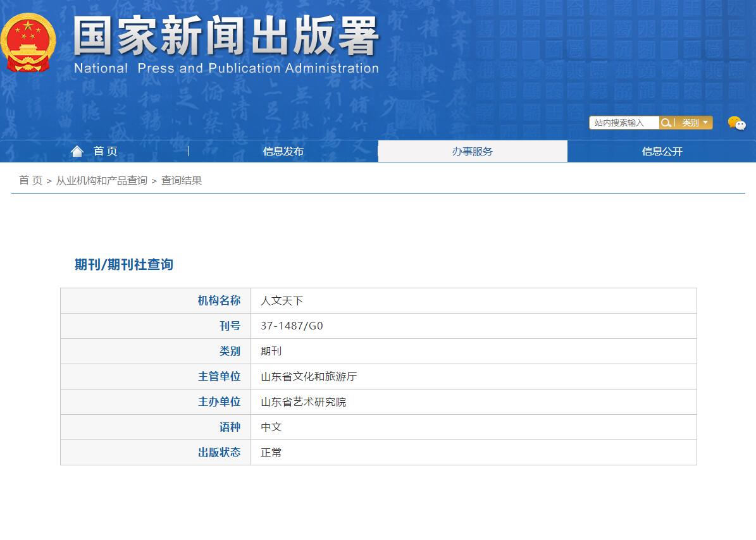This screenshot has width=756, height=540.
Task: Go to the 信息公开 navigation tab
Action: [662, 152]
